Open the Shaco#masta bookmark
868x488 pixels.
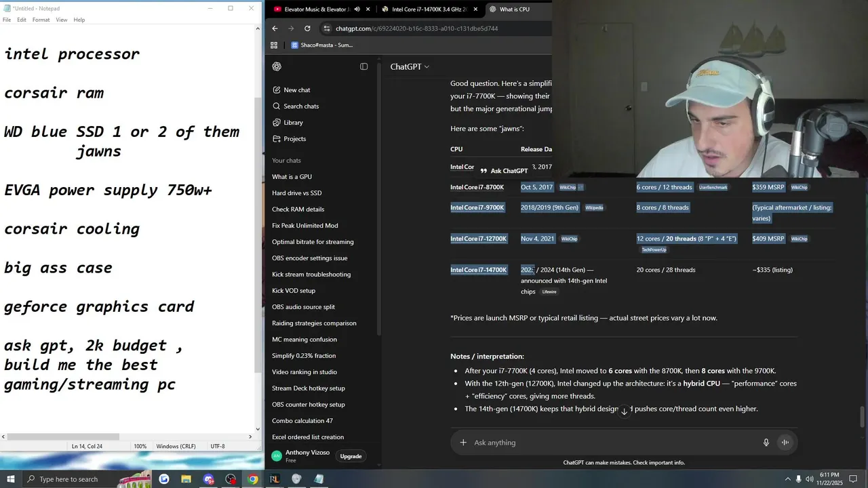(322, 45)
